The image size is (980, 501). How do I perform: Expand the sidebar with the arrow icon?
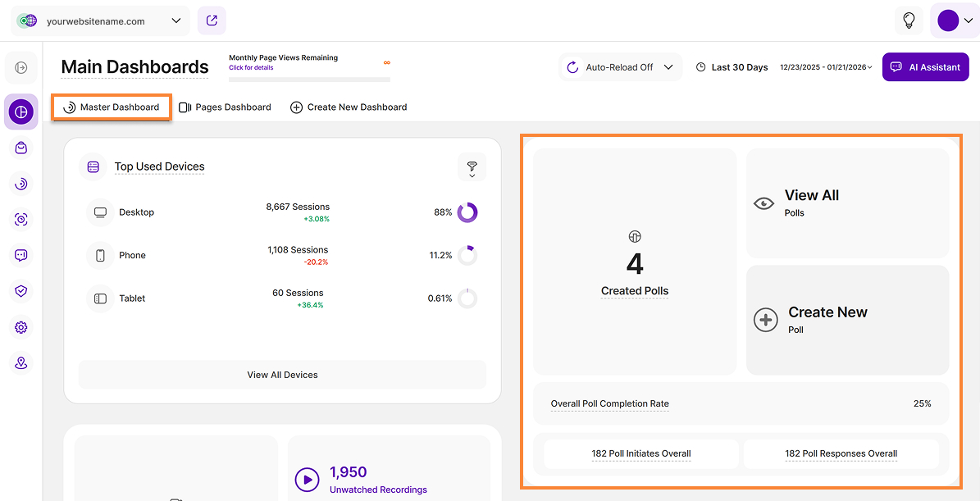click(21, 67)
